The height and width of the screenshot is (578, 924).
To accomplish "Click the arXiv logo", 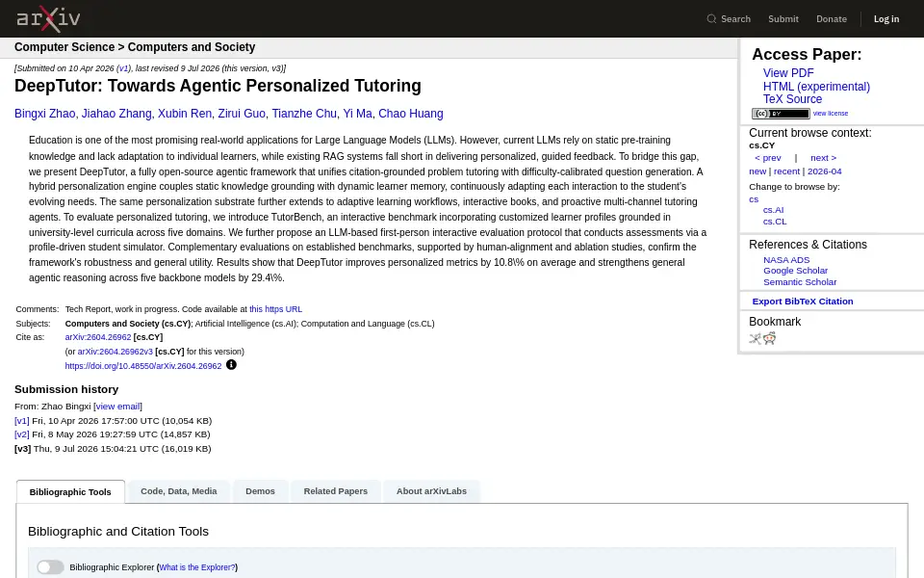I will [48, 19].
